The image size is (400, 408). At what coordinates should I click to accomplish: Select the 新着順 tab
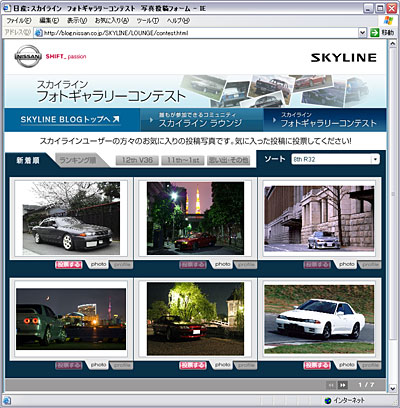[28, 160]
